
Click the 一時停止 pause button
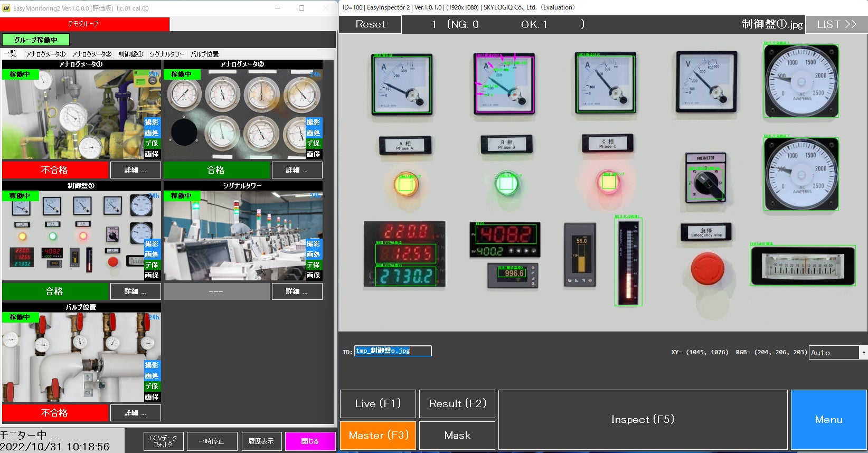[x=211, y=441]
